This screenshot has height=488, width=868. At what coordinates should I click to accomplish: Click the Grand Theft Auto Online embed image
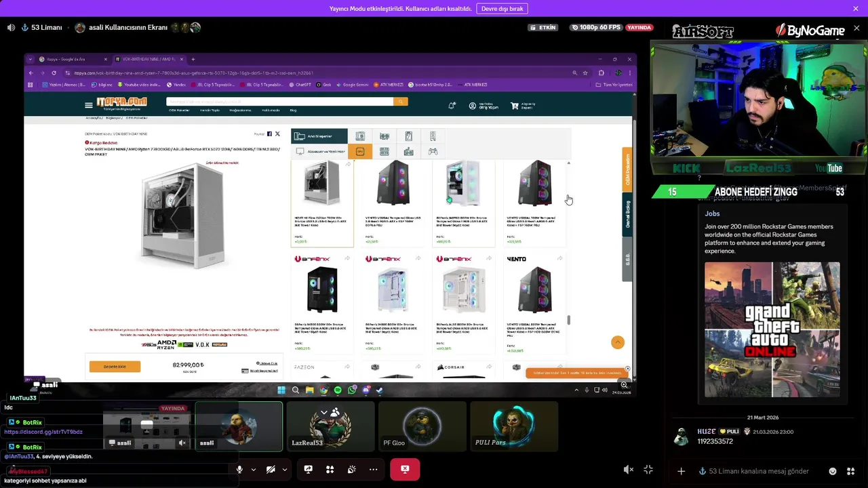772,330
